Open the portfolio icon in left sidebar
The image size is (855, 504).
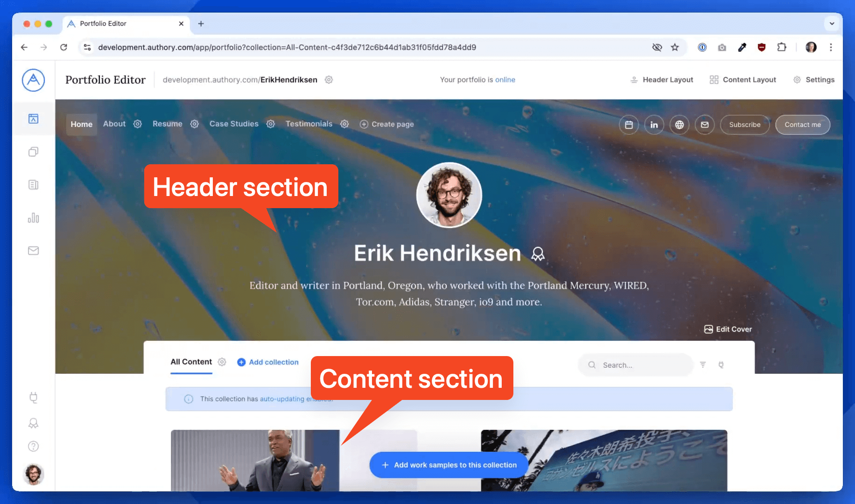(x=33, y=119)
